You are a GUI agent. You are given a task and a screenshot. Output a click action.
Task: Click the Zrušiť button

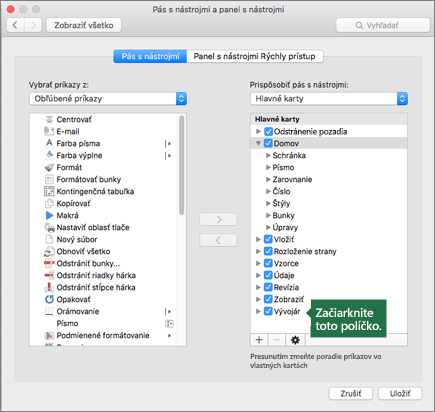351,394
